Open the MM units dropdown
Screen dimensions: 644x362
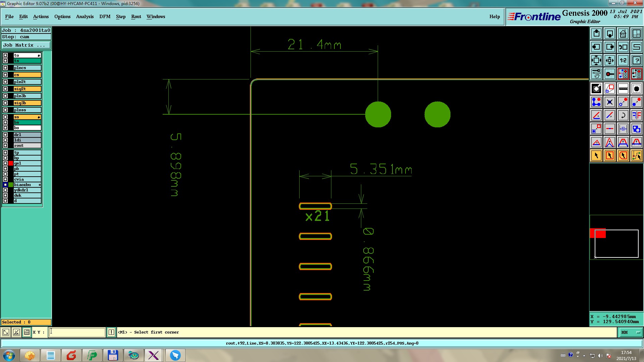[630, 332]
